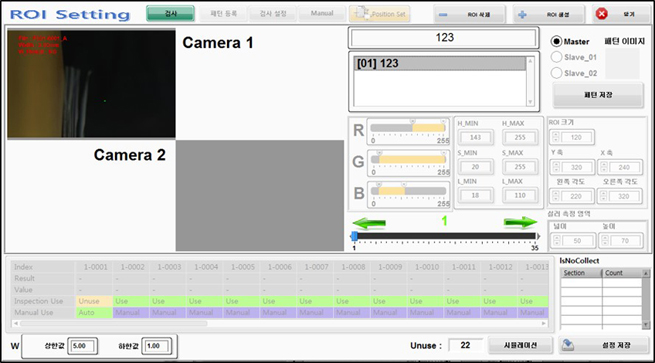Click the blue plus ROI create icon
This screenshot has width=655, height=363.
pyautogui.click(x=522, y=15)
